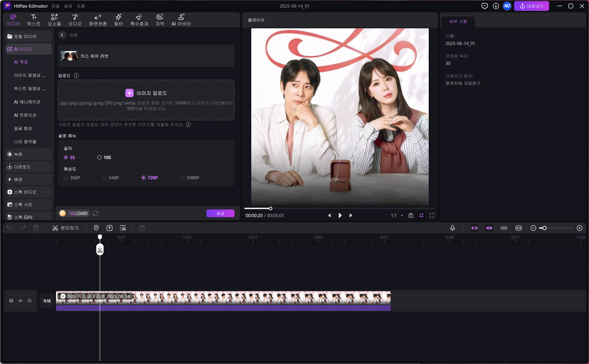Collapse the AI 비디오 section
The image size is (589, 364).
[x=29, y=49]
